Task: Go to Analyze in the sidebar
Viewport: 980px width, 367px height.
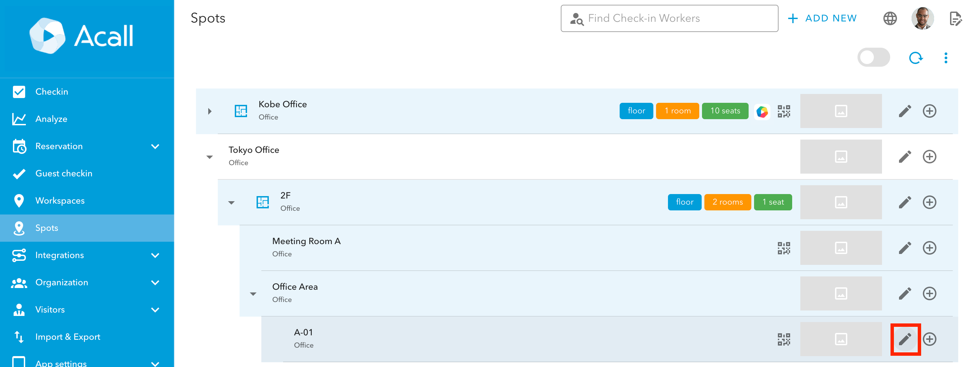Action: [51, 119]
